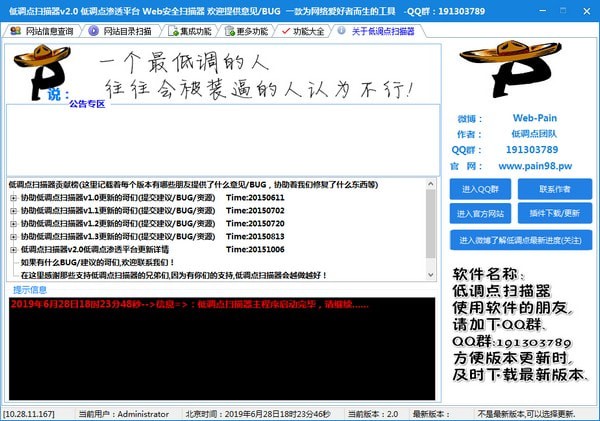Screen dimensions: 600x421
Task: Click the 更多功能 tab icon
Action: [230, 31]
